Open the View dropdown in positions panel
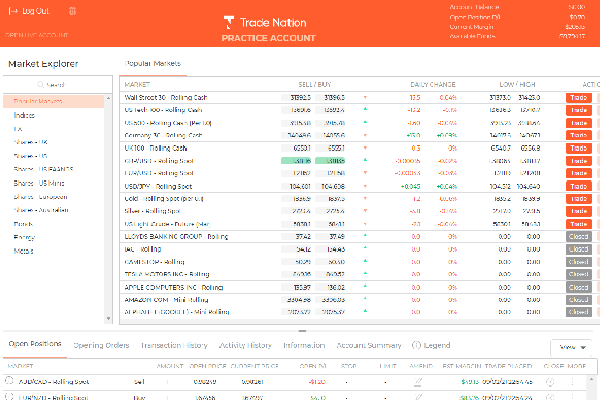Image resolution: width=600 pixels, height=400 pixels. tap(571, 347)
